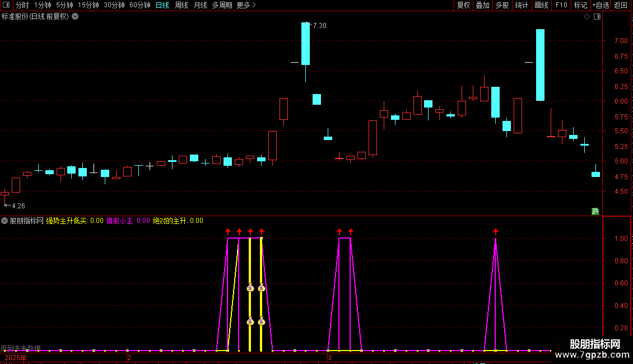
Task: Select the 30分钟 period
Action: 114,5
